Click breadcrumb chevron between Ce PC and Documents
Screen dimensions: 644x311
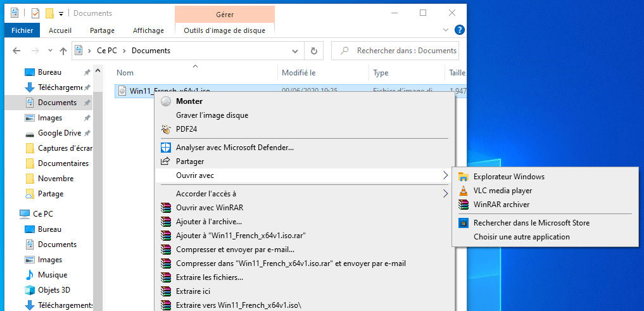click(x=123, y=51)
